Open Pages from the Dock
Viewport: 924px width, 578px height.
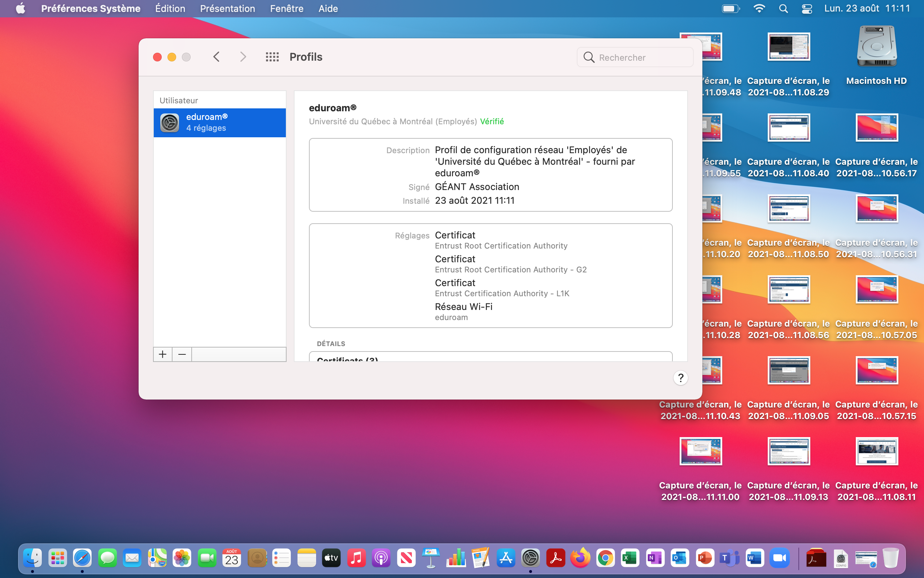pos(481,558)
